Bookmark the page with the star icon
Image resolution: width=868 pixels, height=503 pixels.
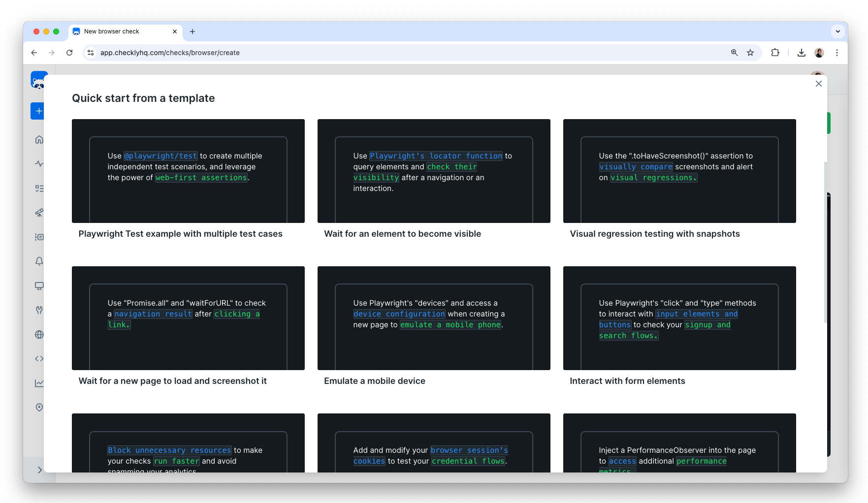[x=751, y=53]
